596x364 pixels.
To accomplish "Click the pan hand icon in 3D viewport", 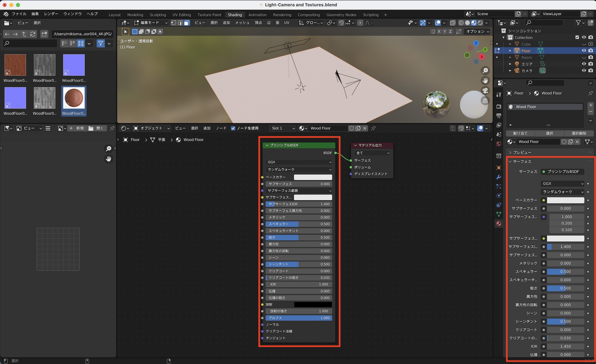I will point(485,81).
